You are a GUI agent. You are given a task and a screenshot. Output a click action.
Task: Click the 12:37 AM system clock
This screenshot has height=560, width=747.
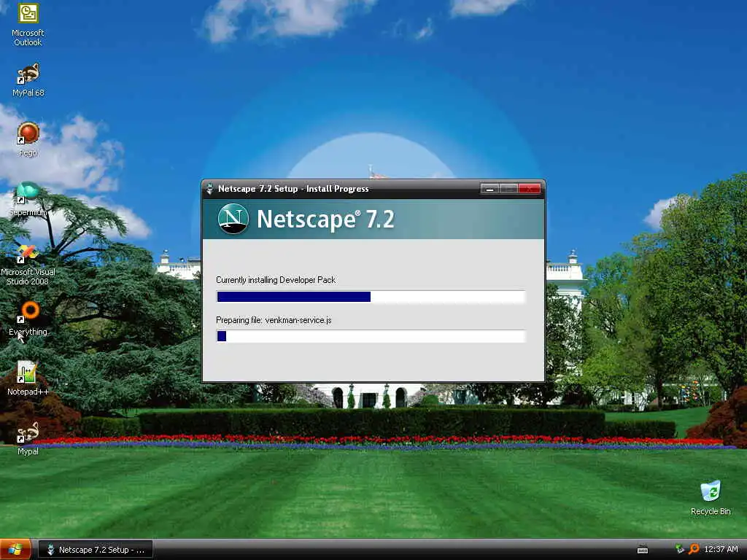coord(721,549)
